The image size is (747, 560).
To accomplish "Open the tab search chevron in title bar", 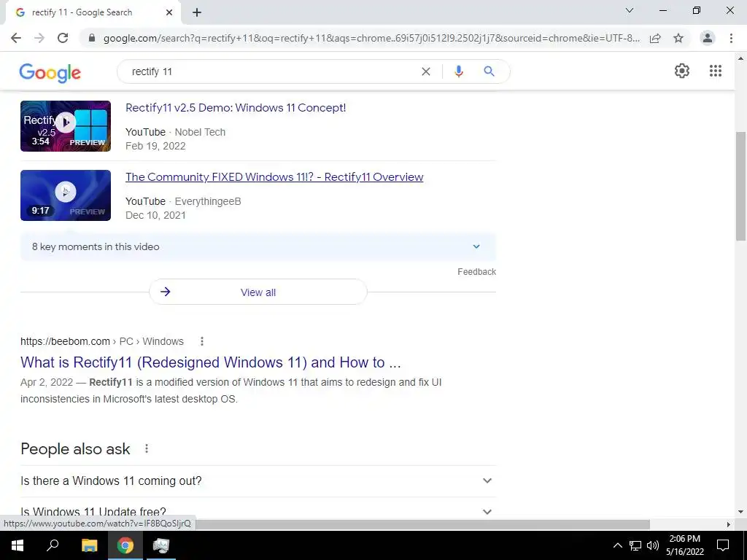I will [630, 10].
